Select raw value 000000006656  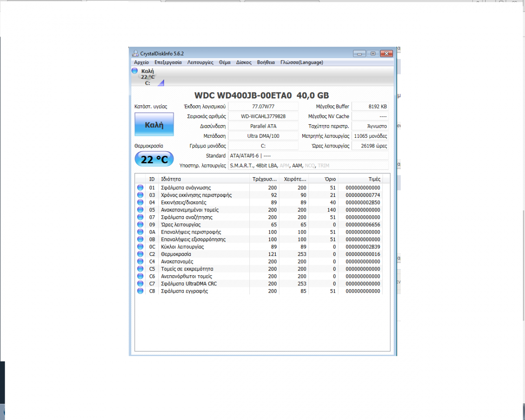pos(363,224)
